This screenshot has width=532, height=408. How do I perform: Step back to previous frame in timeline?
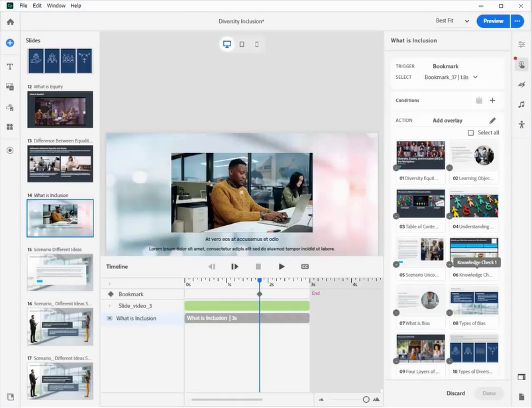[x=212, y=266]
